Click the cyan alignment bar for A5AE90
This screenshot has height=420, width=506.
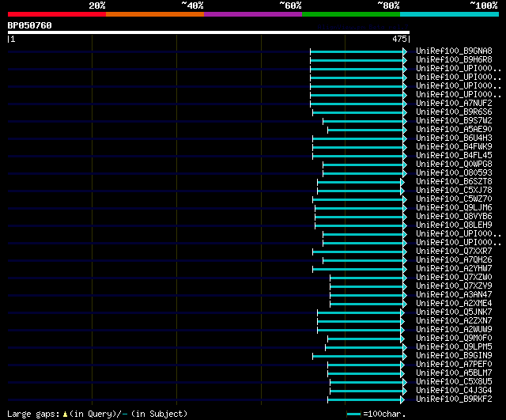click(365, 130)
